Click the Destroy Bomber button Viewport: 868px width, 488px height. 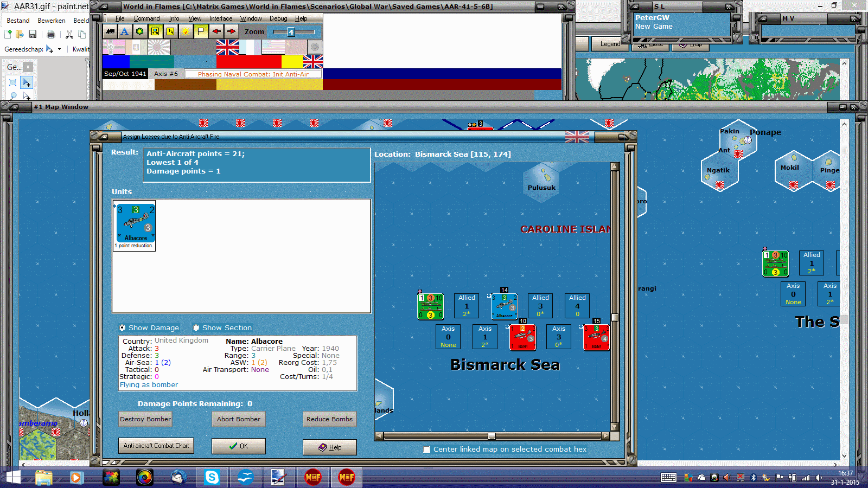[145, 419]
